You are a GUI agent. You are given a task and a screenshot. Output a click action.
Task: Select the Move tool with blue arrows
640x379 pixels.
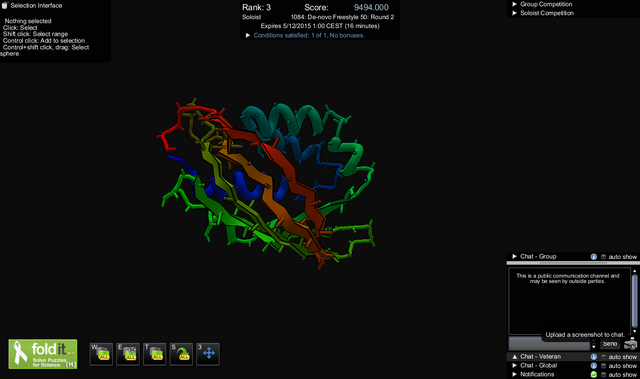click(208, 354)
